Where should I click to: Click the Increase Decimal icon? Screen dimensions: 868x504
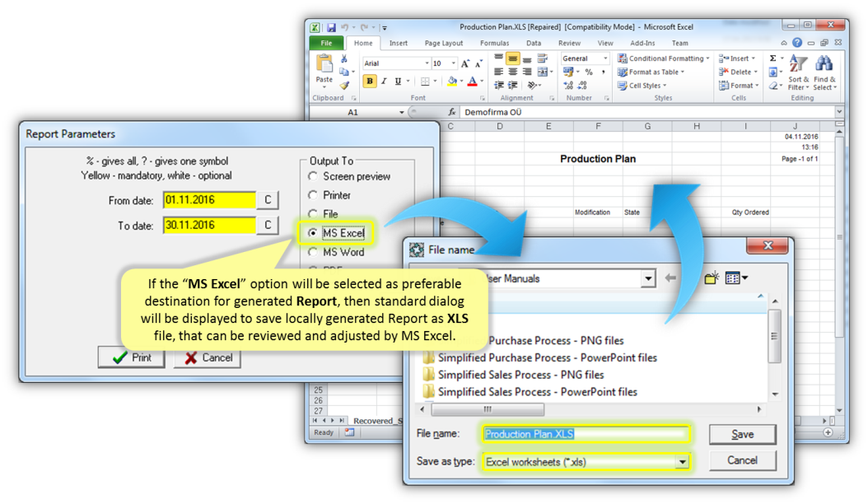[x=568, y=86]
